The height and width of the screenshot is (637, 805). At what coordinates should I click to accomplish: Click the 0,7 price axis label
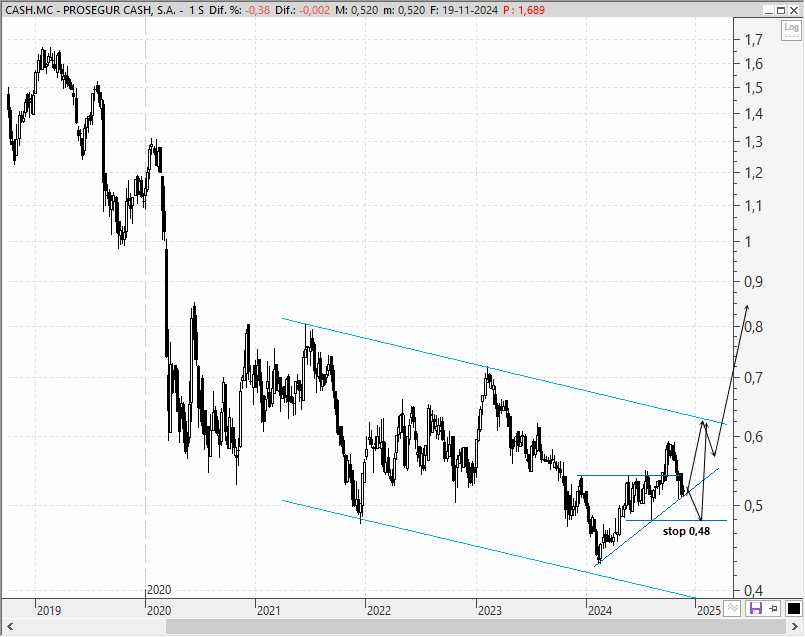[x=754, y=378]
